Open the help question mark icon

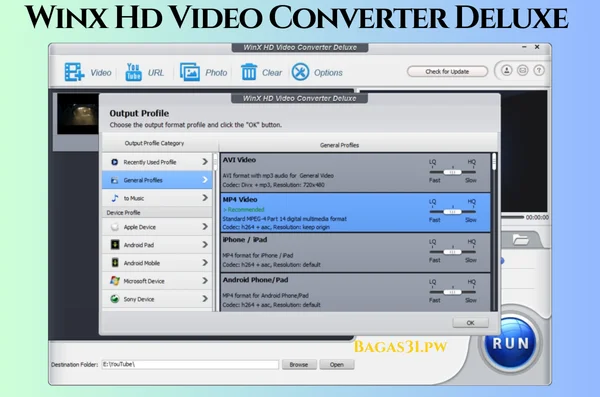[539, 70]
